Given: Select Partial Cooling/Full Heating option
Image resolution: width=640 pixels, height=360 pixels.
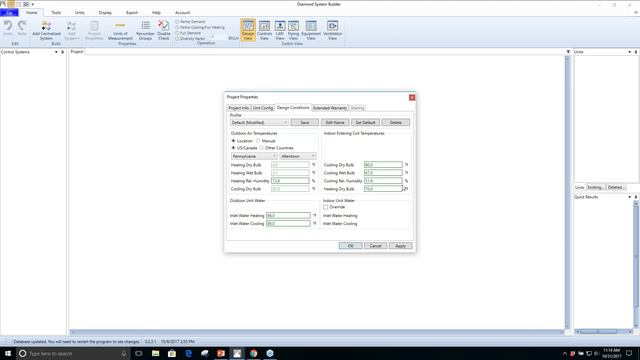Looking at the screenshot, I should click(177, 27).
